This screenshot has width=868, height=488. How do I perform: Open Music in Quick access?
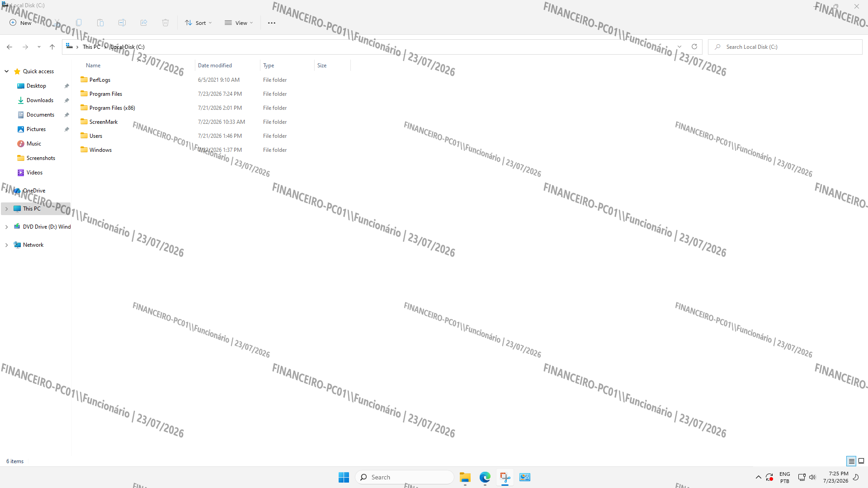33,144
